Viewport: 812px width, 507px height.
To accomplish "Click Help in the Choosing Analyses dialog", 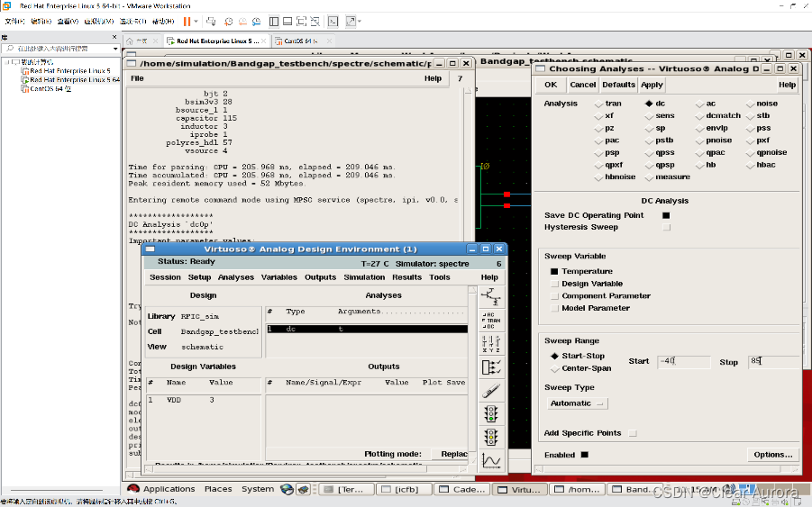I will [x=787, y=85].
